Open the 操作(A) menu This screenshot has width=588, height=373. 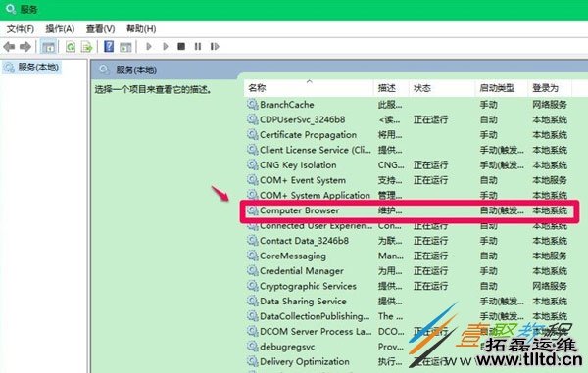click(x=60, y=28)
